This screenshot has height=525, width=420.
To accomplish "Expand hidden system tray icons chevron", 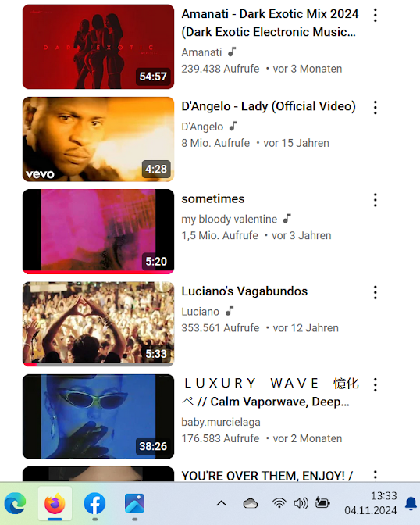I will tap(222, 503).
